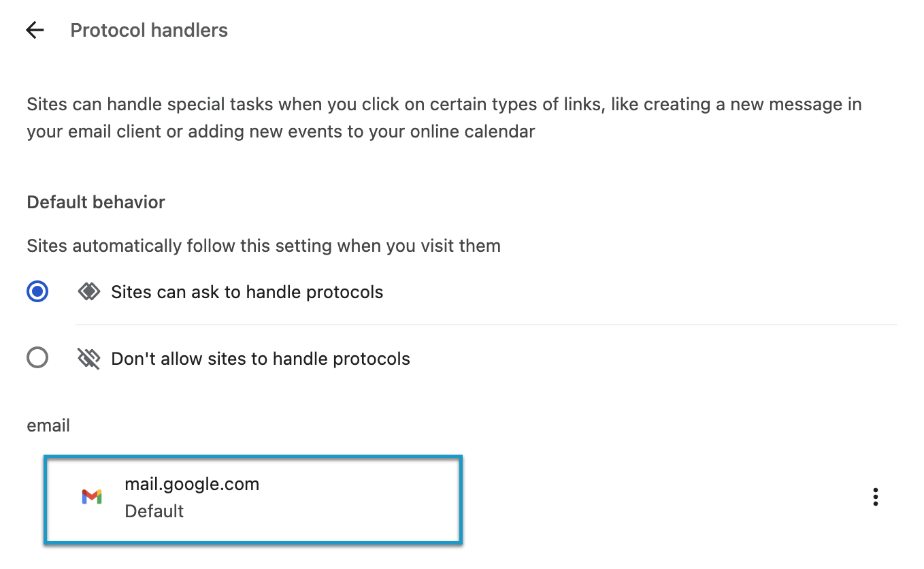This screenshot has height=569, width=924.
Task: Click the Gmail logo next to mail.google.com
Action: (93, 497)
